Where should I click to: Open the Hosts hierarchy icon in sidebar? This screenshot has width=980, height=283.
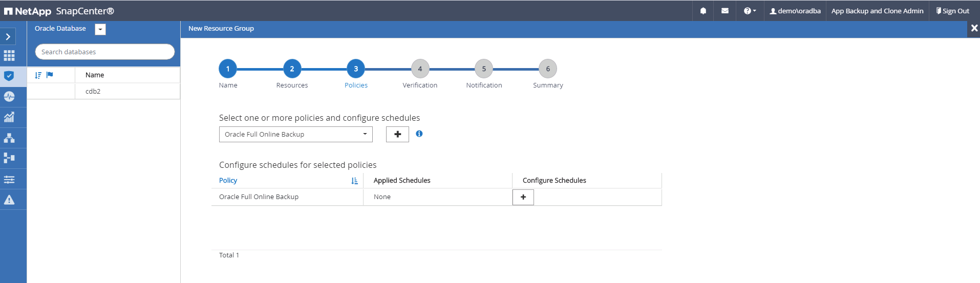point(9,138)
